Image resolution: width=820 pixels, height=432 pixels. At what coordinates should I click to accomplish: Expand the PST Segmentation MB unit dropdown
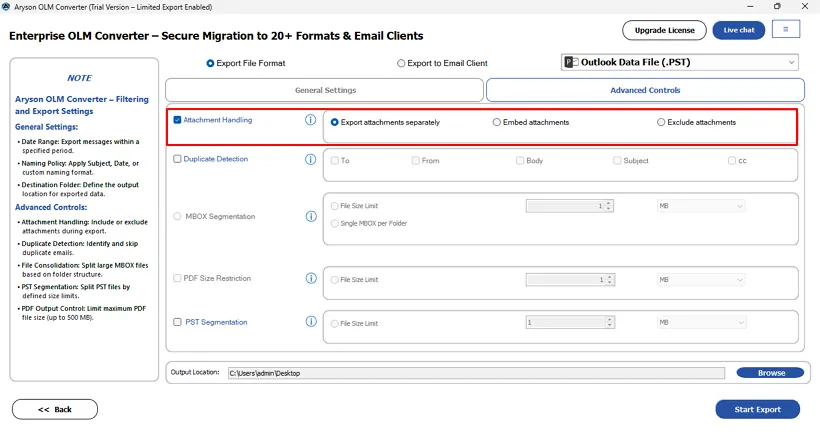700,323
